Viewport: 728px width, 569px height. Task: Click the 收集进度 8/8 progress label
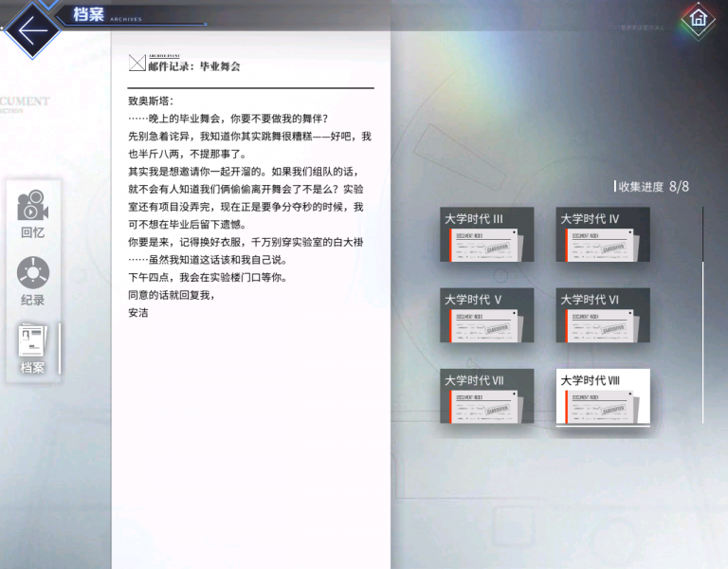652,187
